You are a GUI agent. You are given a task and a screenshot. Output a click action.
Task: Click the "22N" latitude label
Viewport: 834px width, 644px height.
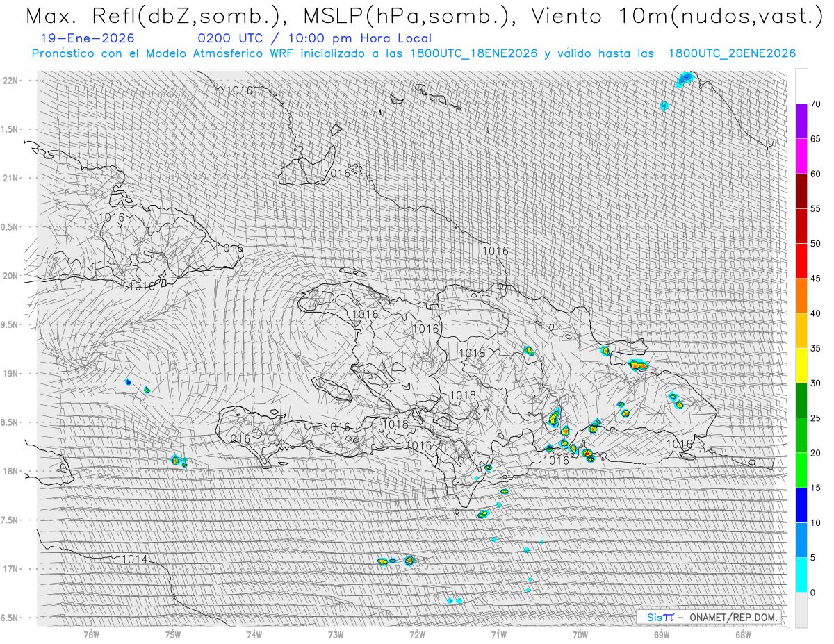(x=10, y=81)
